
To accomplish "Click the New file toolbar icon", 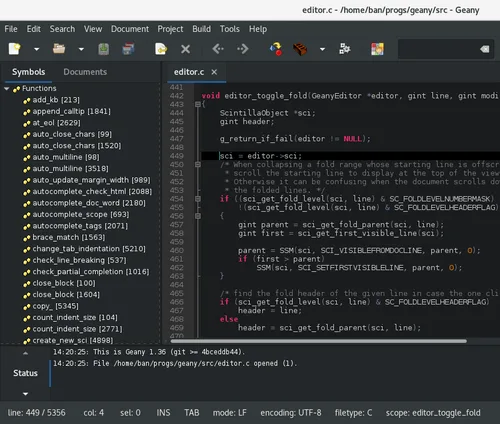I will (x=14, y=49).
